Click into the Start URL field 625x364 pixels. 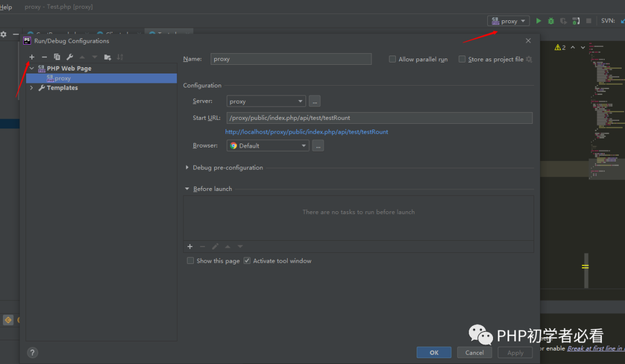coord(380,117)
